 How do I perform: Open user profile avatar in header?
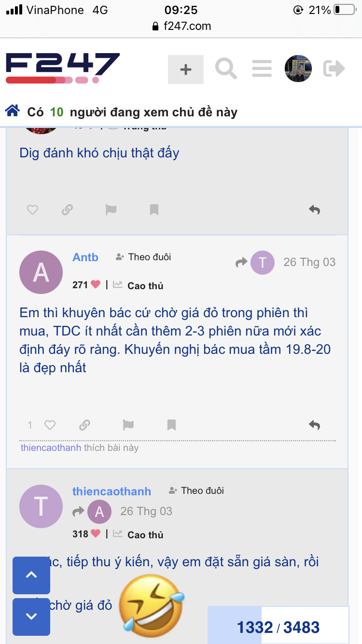[x=298, y=69]
